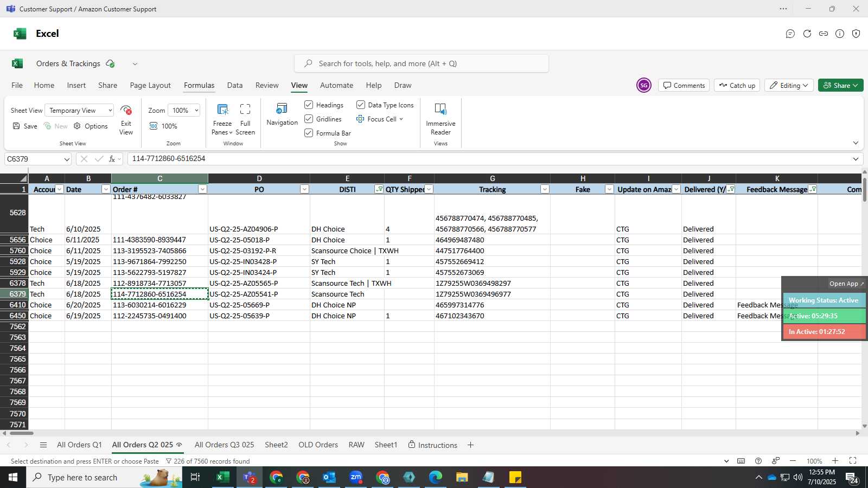
Task: Click the green Share button
Action: pyautogui.click(x=840, y=85)
